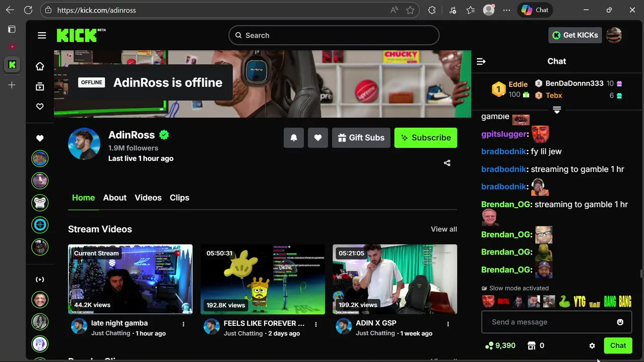Screen dimensions: 644x362
Task: Open Copilot Chat in browser
Action: tap(535, 10)
